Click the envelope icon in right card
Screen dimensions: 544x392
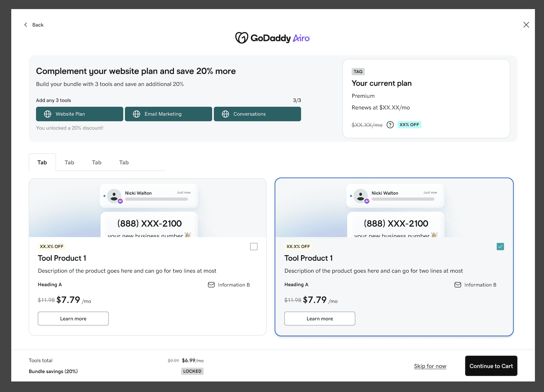tap(458, 285)
